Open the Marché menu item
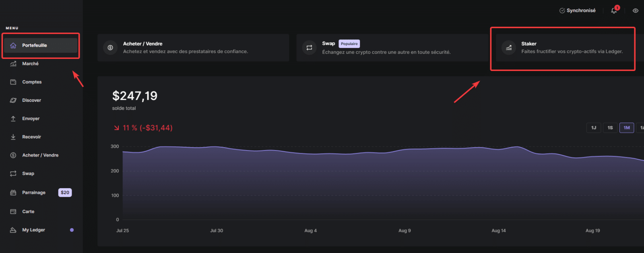The width and height of the screenshot is (644, 253). pos(30,64)
